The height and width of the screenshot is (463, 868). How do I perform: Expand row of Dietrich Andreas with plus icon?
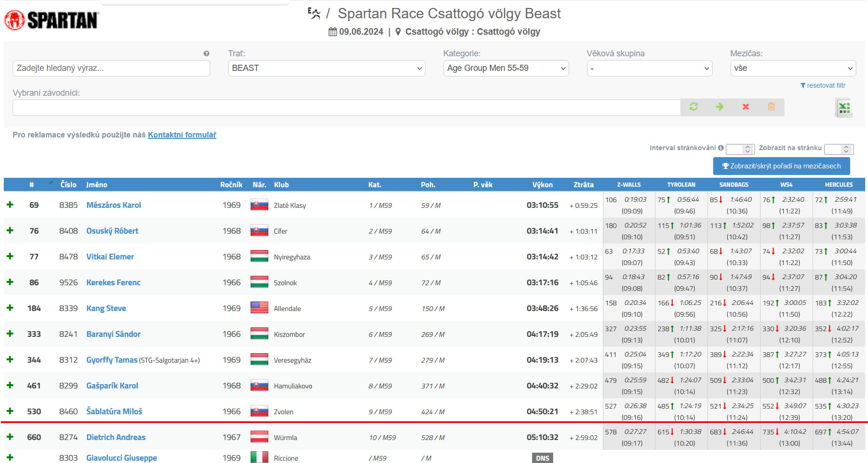pos(10,437)
